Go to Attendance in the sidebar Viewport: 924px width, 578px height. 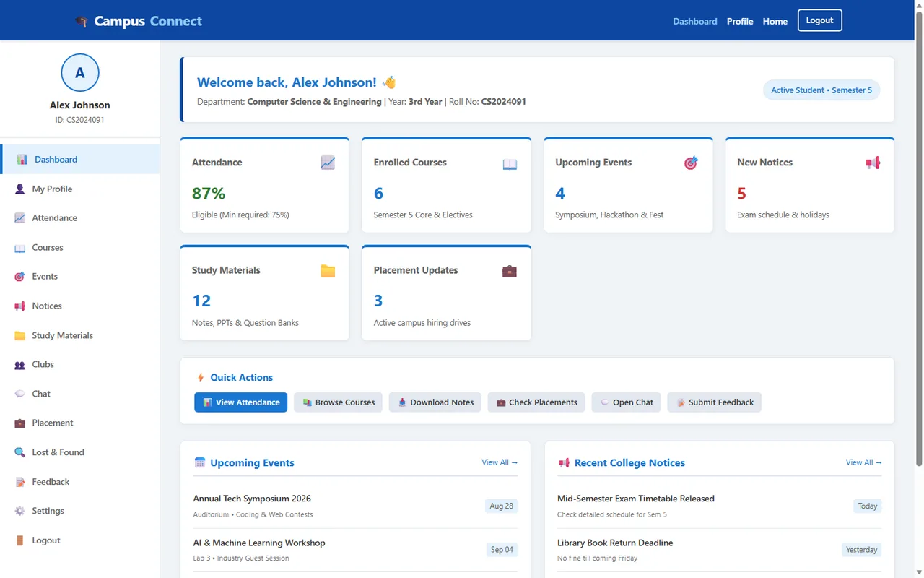point(80,217)
